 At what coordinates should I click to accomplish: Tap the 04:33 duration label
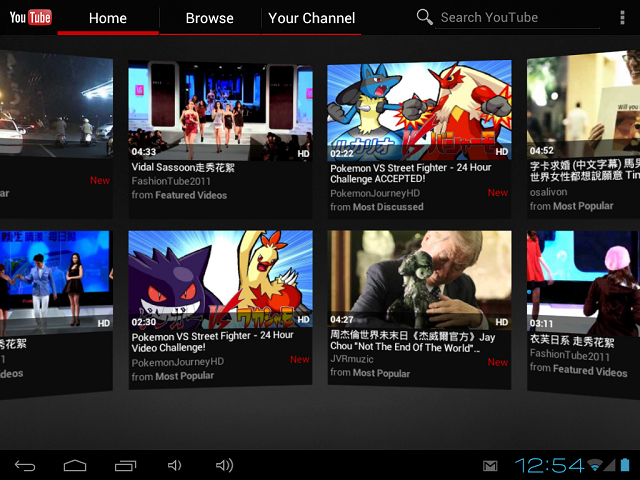click(x=144, y=152)
